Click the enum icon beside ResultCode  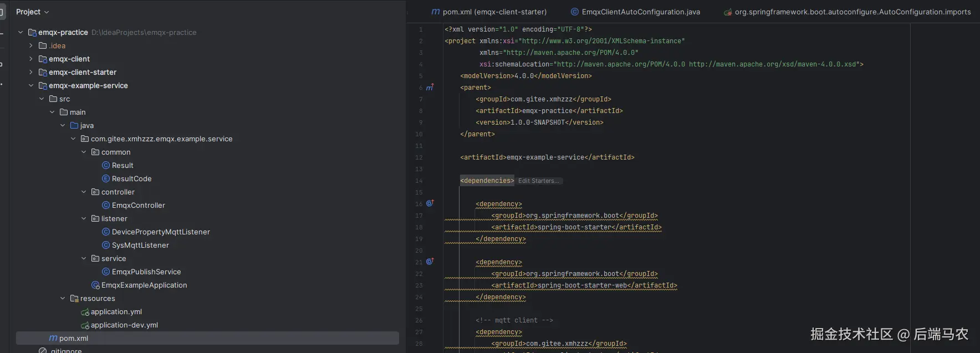(x=106, y=178)
